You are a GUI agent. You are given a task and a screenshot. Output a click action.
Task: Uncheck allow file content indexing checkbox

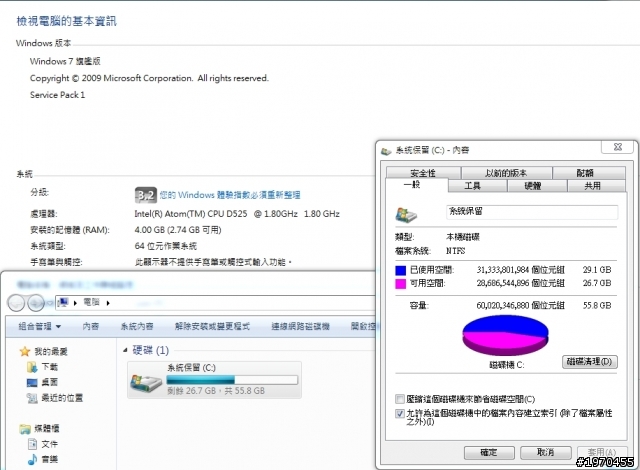(400, 413)
